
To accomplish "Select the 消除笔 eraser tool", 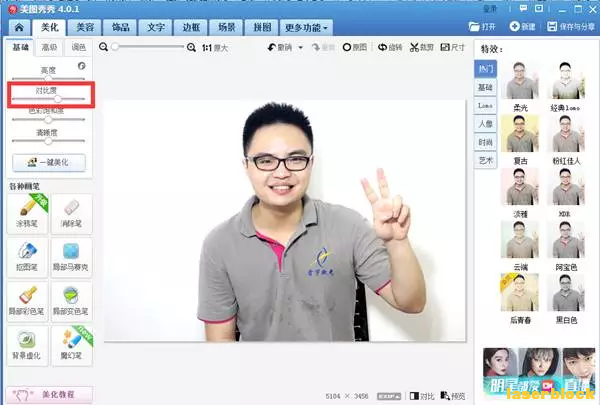I will (72, 214).
